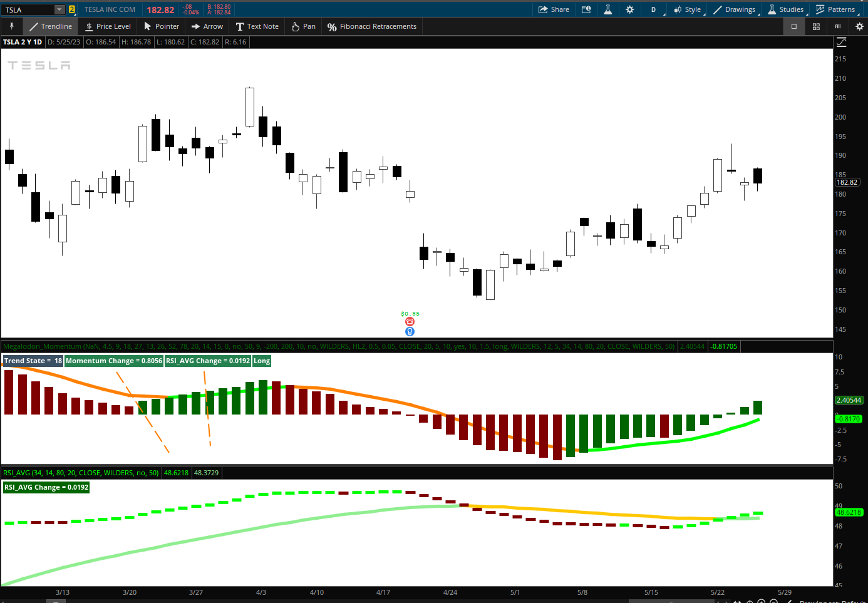This screenshot has height=603, width=868.
Task: Activate the Pointer tool
Action: 162,26
